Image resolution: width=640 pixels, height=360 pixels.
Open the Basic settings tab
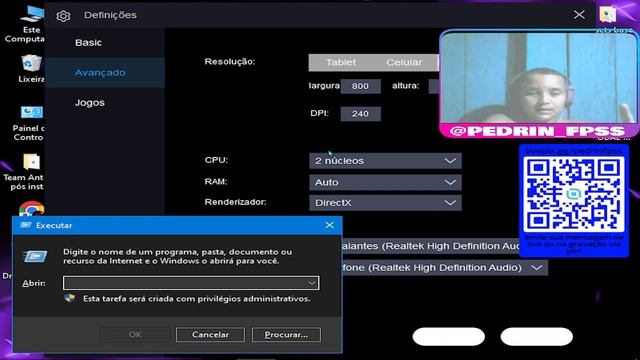tap(88, 42)
